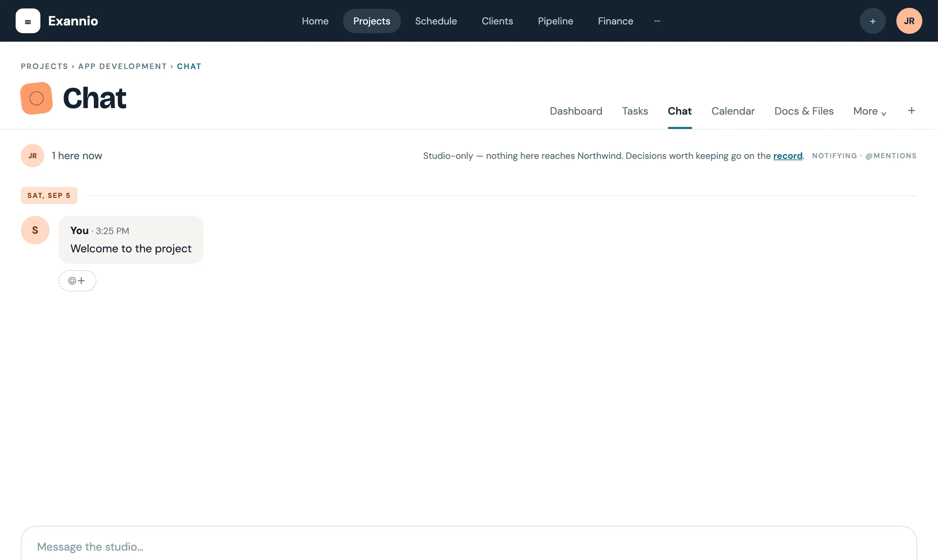Image resolution: width=938 pixels, height=560 pixels.
Task: Click the 'Welcome to the project' message
Action: click(x=131, y=248)
